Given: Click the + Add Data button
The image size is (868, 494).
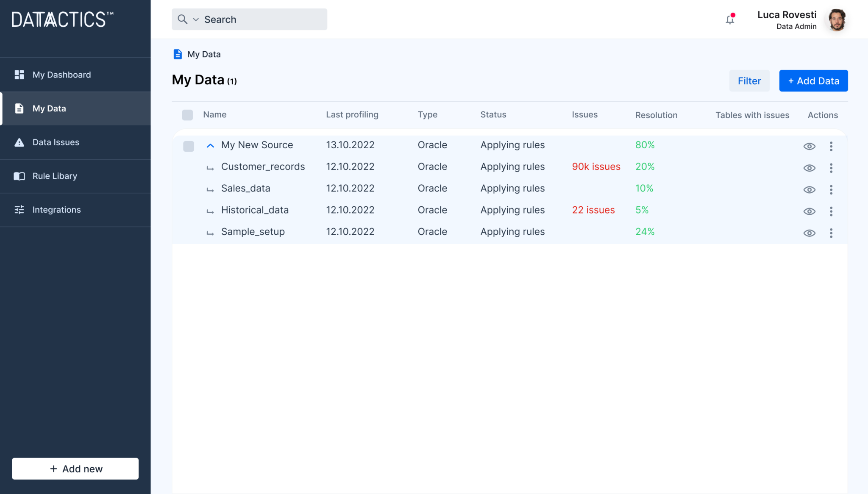Looking at the screenshot, I should (x=813, y=80).
